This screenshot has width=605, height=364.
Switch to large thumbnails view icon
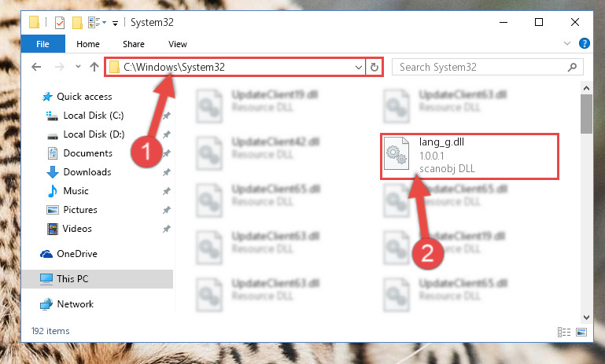pyautogui.click(x=581, y=332)
